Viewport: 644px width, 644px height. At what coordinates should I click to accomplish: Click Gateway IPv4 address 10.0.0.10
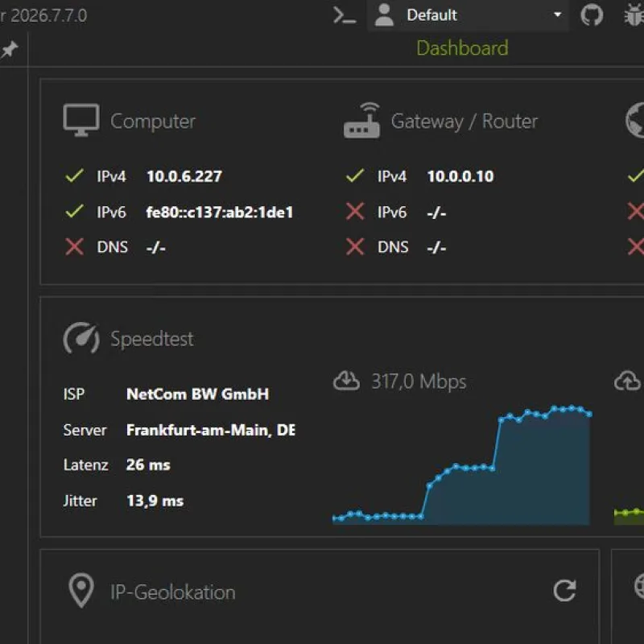coord(460,176)
